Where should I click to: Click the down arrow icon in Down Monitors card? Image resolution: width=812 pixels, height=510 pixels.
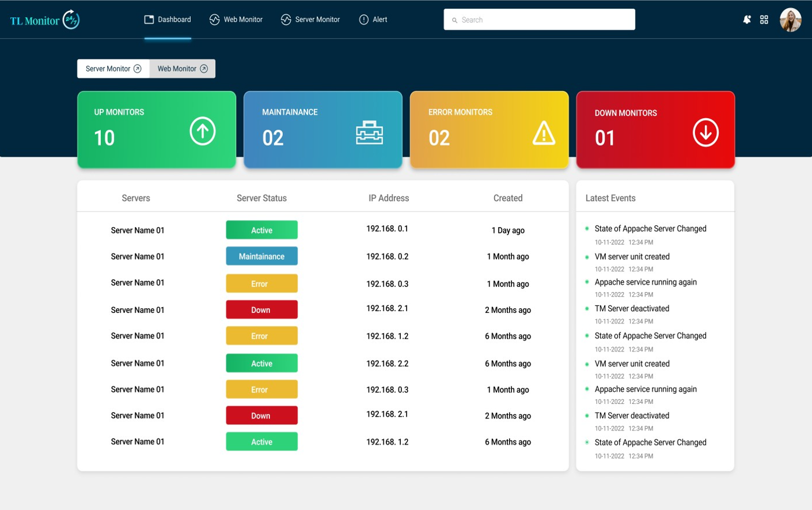click(x=705, y=133)
